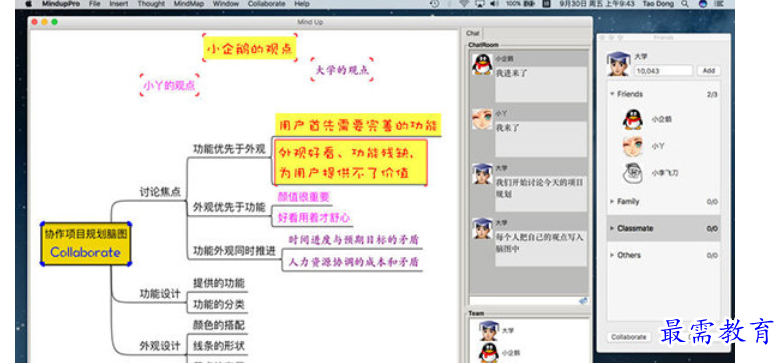Select 大学 avatar in Team list
Screen dimensions: 782x363
coord(489,331)
